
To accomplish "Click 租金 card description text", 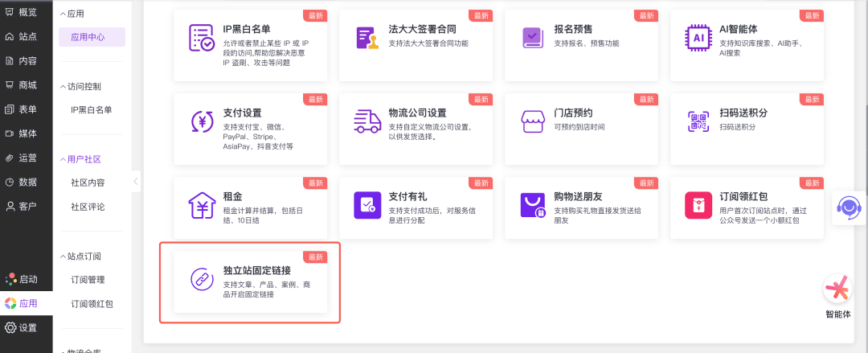I will tap(263, 215).
